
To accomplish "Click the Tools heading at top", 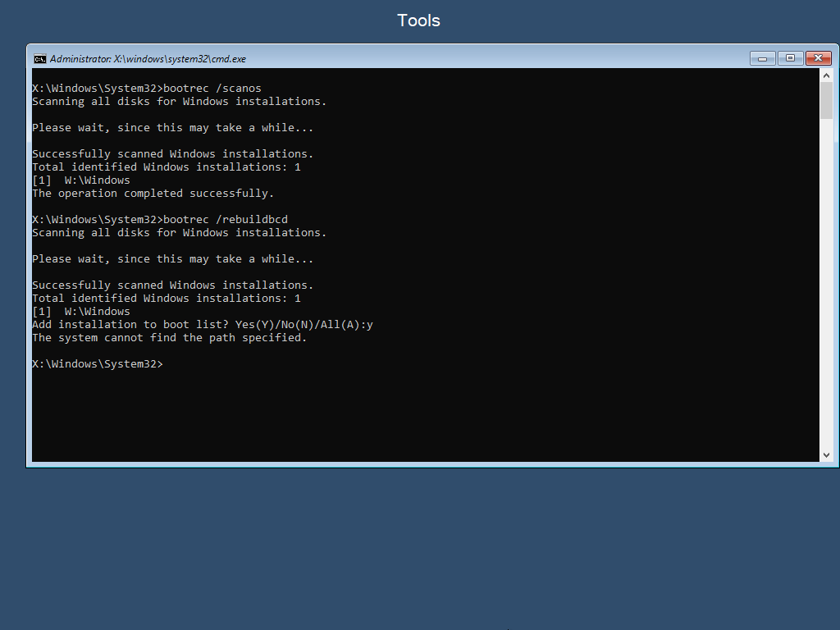I will 418,21.
